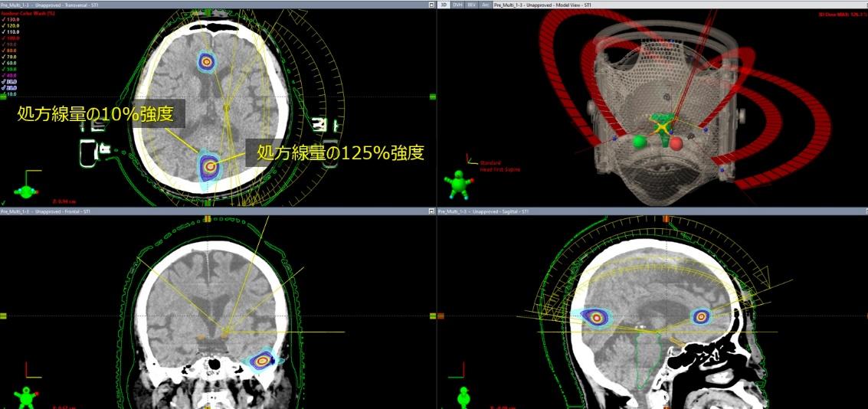Maximize the frontal view pane
This screenshot has height=409, width=868.
tap(431, 211)
